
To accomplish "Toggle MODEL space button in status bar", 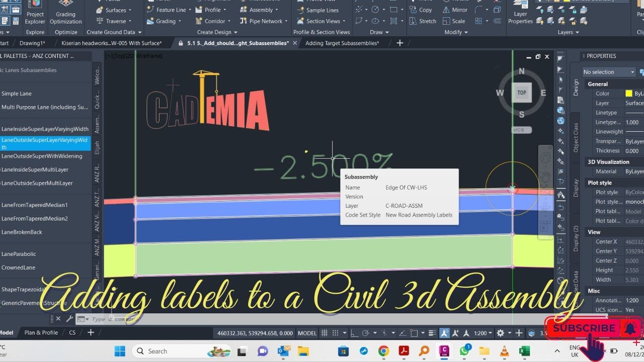I will (x=307, y=333).
